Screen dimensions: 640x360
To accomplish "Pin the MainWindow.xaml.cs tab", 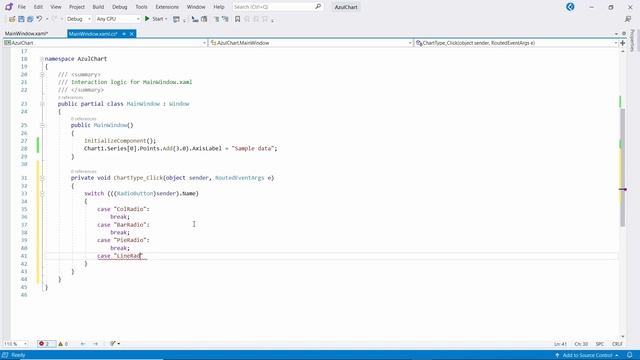I will [x=124, y=34].
